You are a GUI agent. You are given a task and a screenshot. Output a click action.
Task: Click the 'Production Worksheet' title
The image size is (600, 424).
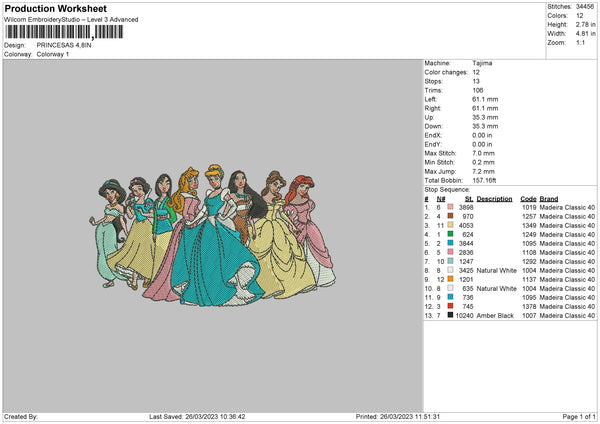pyautogui.click(x=56, y=8)
